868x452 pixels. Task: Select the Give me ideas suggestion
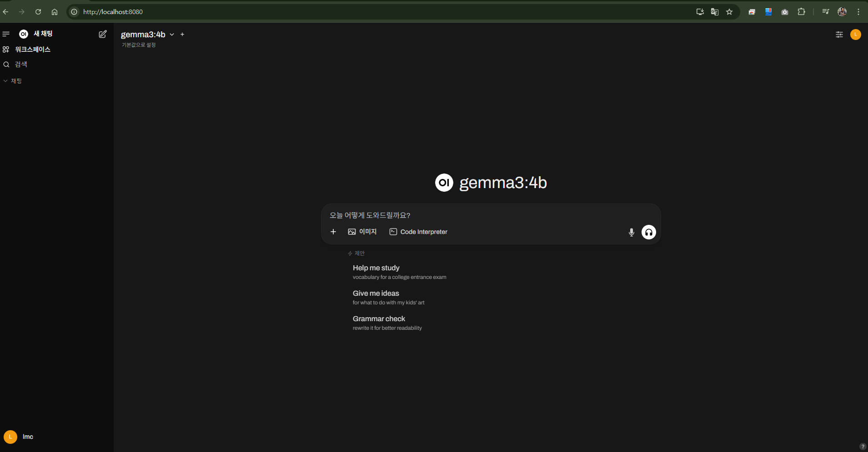(x=389, y=298)
